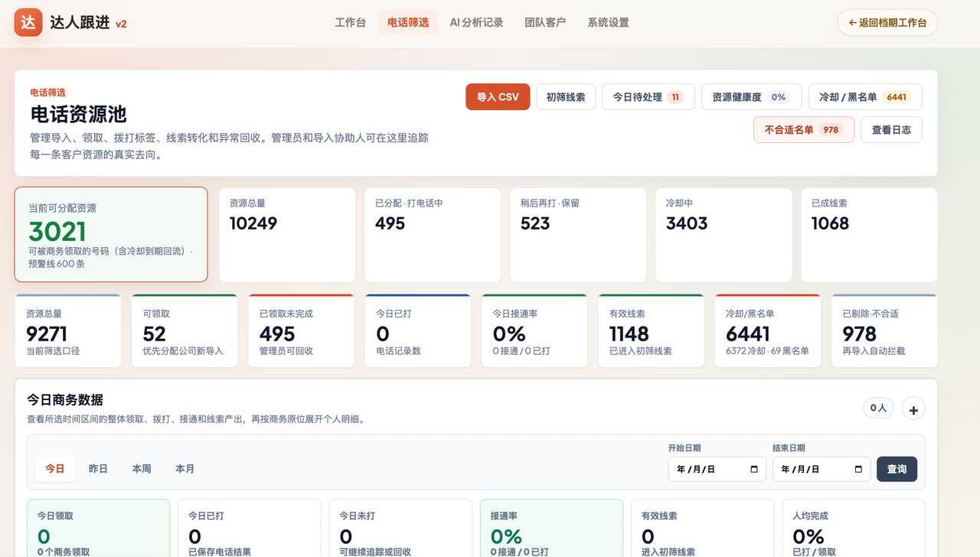Click 已成线索 1068 card
Screen dimensions: 980x557
pyautogui.click(x=869, y=235)
